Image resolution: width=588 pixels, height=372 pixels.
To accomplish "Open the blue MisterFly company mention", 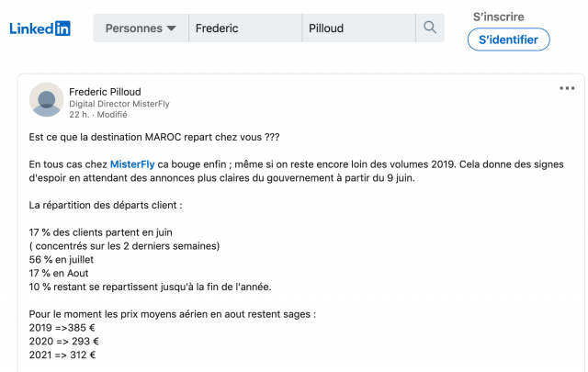I will click(x=132, y=164).
